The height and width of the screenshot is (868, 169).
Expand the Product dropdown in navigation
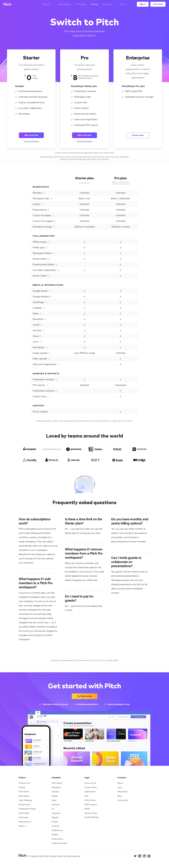coord(47,4)
